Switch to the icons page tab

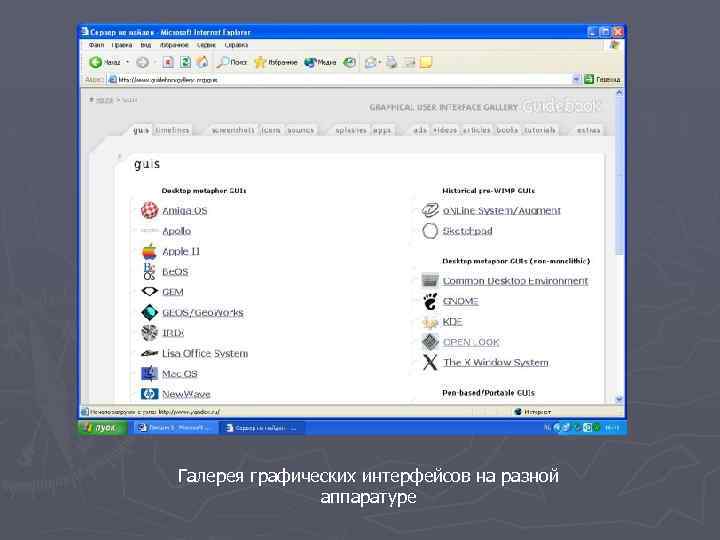(x=270, y=130)
